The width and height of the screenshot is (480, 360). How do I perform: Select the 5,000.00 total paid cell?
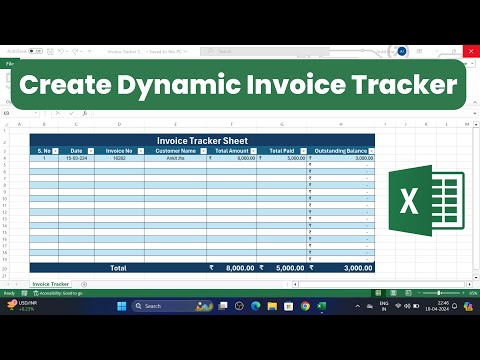click(282, 268)
